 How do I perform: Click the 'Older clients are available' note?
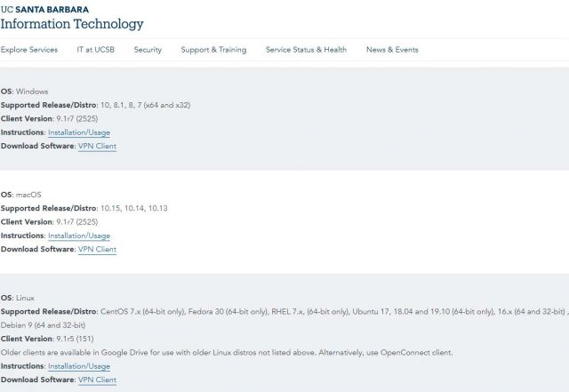coord(227,352)
